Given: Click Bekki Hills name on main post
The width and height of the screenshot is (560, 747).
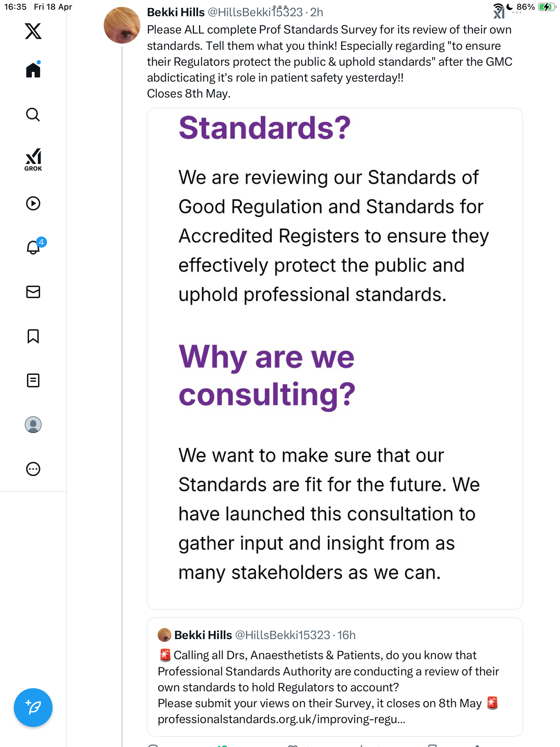Looking at the screenshot, I should (x=176, y=12).
